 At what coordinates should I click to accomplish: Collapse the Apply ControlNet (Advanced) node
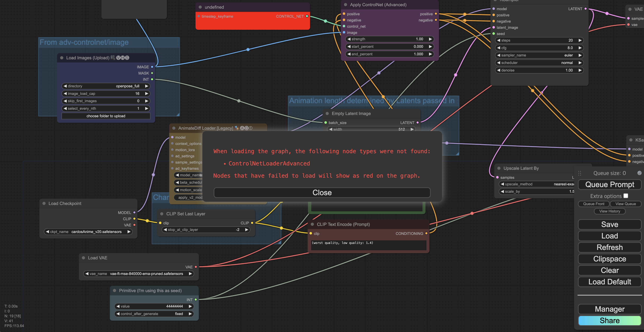345,5
